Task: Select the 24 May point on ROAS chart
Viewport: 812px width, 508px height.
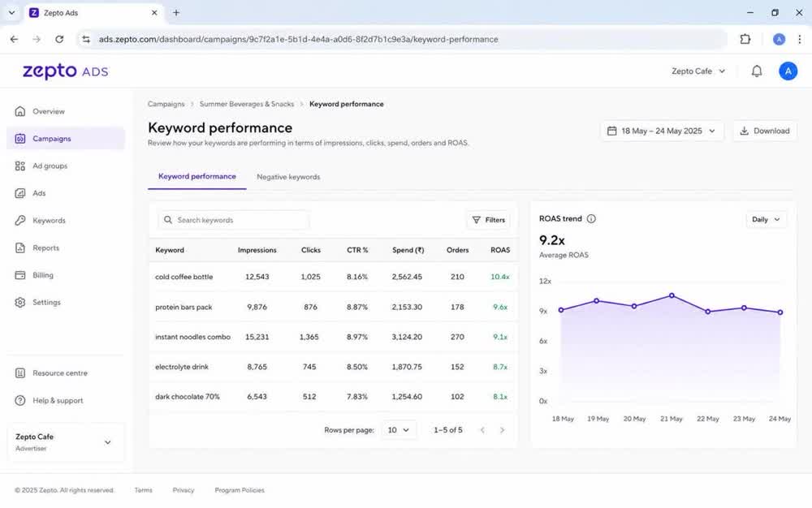Action: pos(780,312)
